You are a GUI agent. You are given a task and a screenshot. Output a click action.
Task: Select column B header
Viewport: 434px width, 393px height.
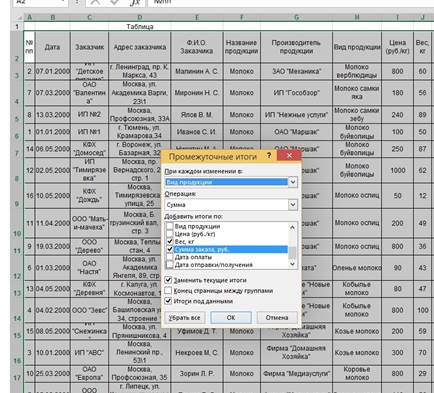53,18
